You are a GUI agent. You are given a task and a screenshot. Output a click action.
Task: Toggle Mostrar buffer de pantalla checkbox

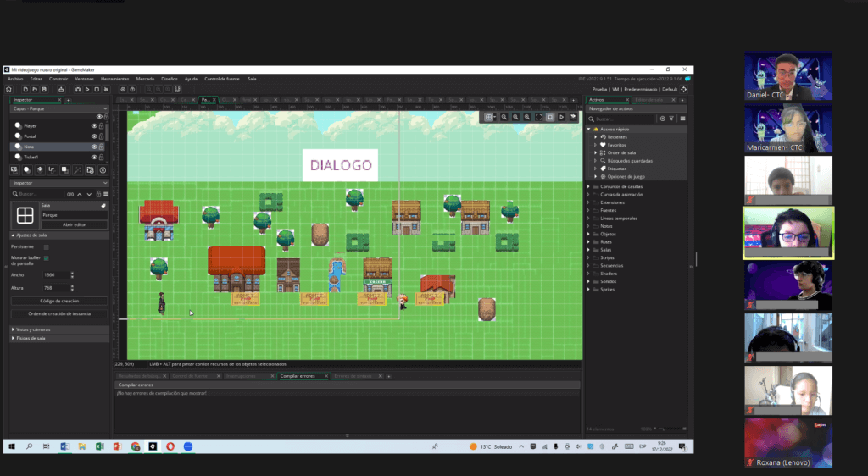tap(46, 257)
